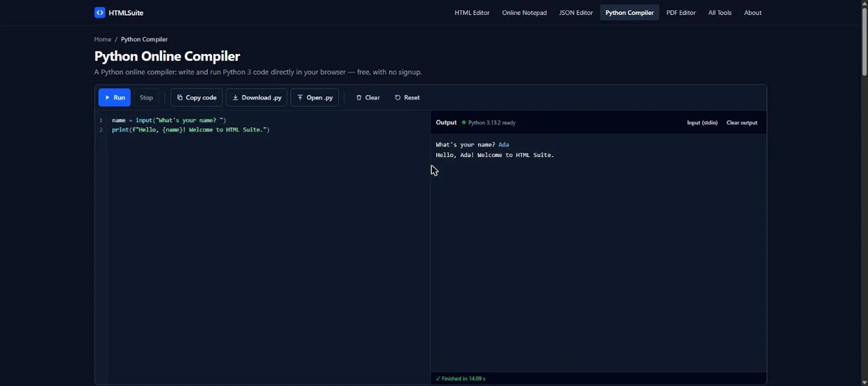Click the HTMLSuite logo icon

(x=100, y=12)
